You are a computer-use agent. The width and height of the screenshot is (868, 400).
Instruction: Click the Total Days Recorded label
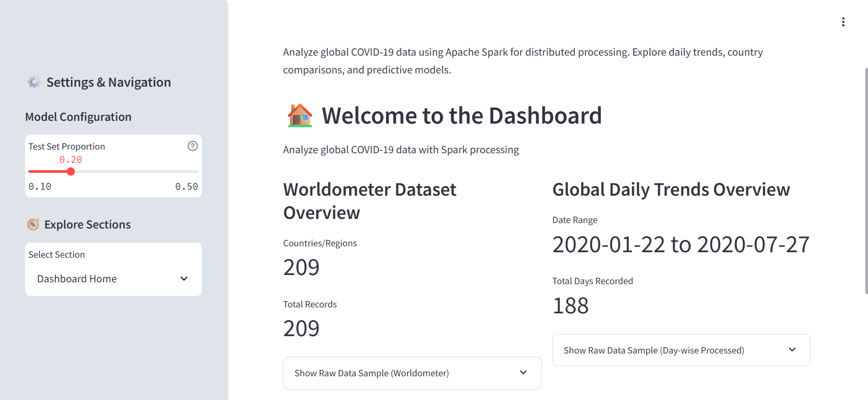[x=593, y=281]
